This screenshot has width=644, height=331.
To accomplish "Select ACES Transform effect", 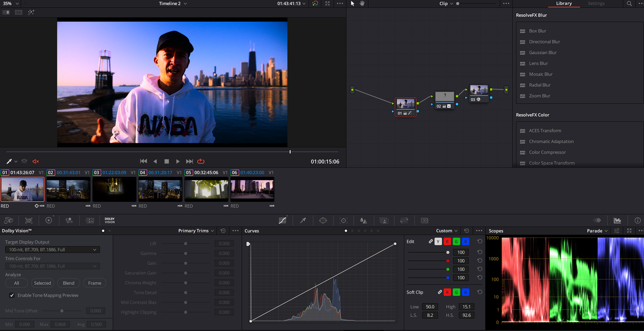I will 545,131.
